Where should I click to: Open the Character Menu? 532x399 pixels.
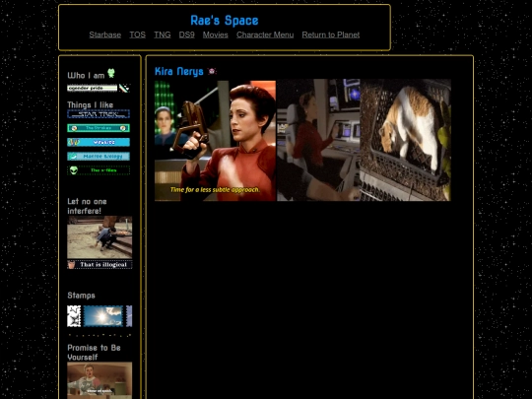265,34
